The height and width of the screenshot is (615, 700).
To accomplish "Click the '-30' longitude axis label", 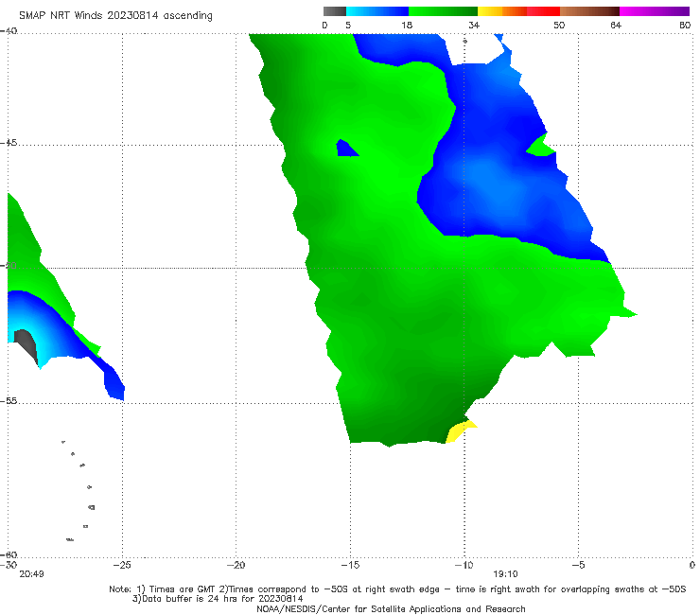I will click(9, 565).
